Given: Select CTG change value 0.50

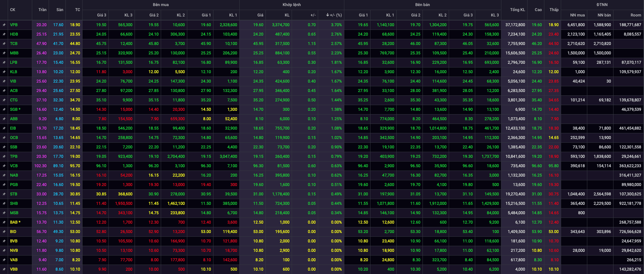Looking at the screenshot, I should [x=312, y=100].
